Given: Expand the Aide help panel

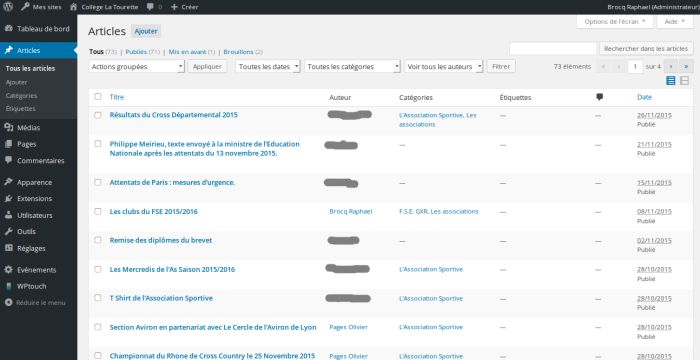Looking at the screenshot, I should [675, 21].
